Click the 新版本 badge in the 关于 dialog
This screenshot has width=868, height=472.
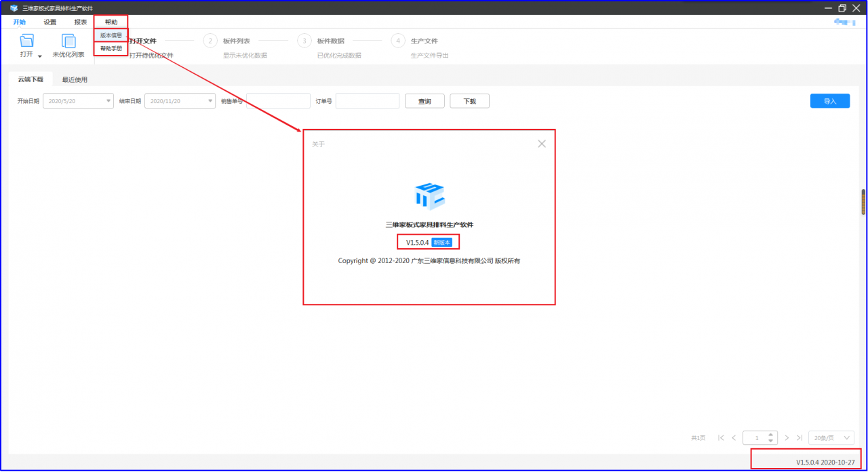tap(441, 243)
